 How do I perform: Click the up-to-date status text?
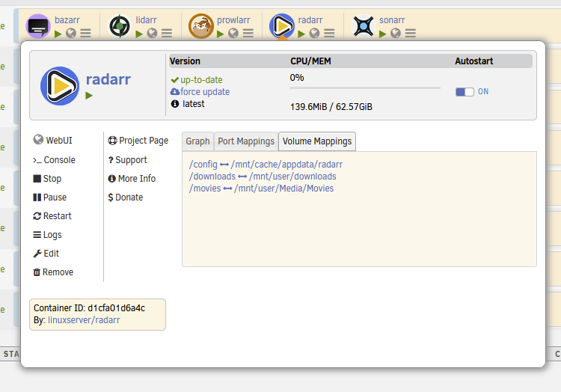click(201, 80)
